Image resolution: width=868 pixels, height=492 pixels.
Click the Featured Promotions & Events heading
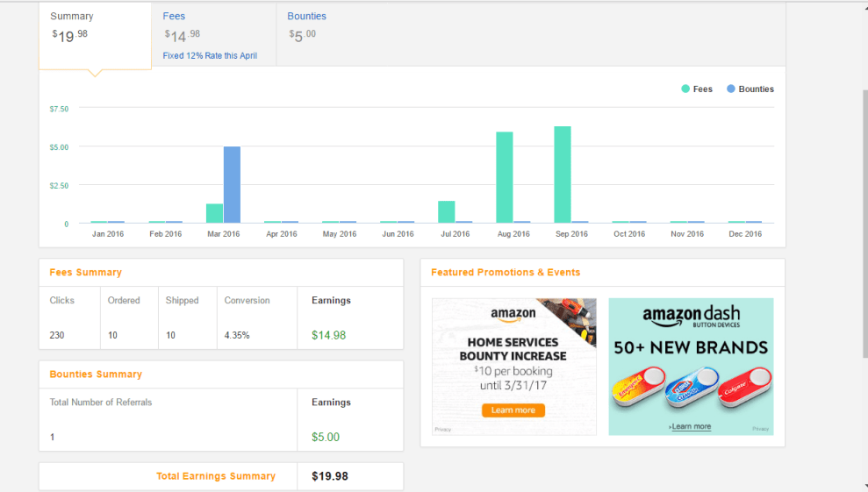506,272
